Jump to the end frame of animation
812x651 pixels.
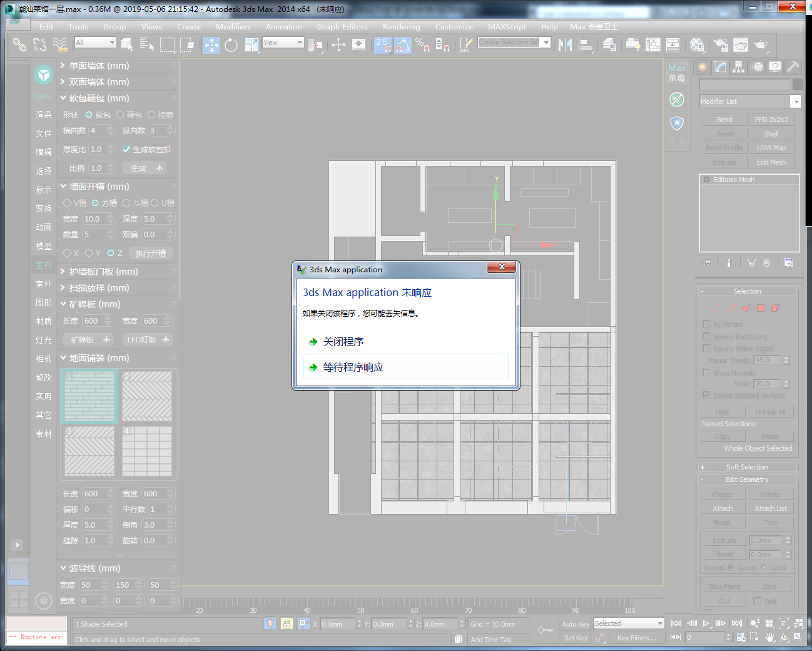point(737,623)
